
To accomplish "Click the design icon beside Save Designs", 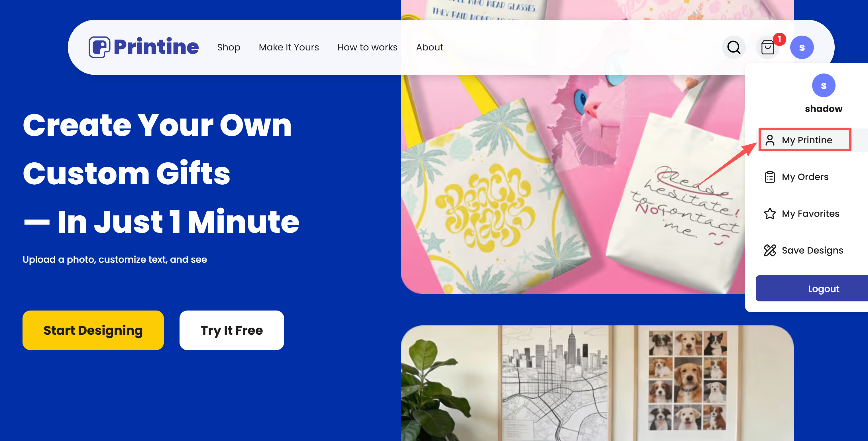I will pos(770,250).
